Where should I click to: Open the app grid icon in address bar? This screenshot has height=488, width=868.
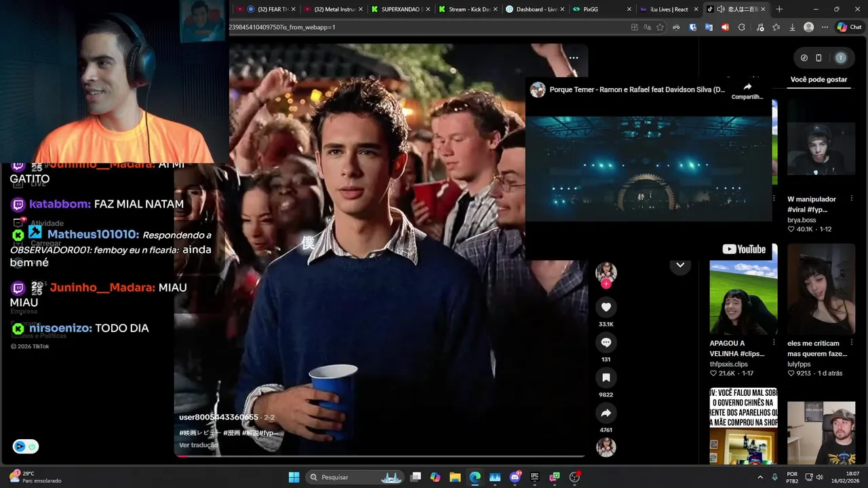point(634,27)
